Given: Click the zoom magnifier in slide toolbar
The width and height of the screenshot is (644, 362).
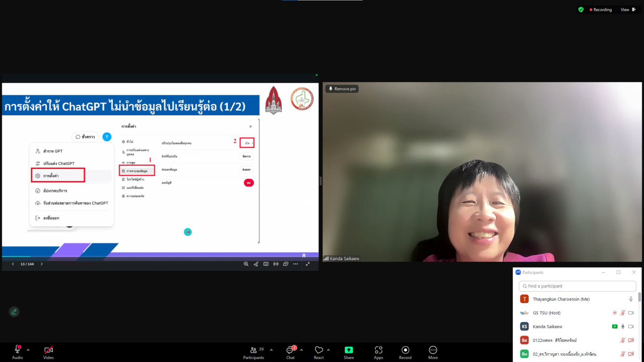Looking at the screenshot, I should tap(246, 264).
